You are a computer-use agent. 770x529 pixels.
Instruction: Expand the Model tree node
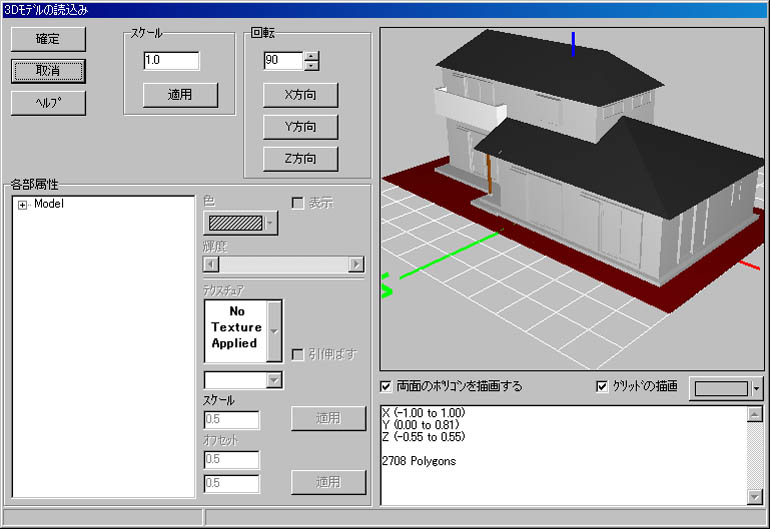coord(22,205)
